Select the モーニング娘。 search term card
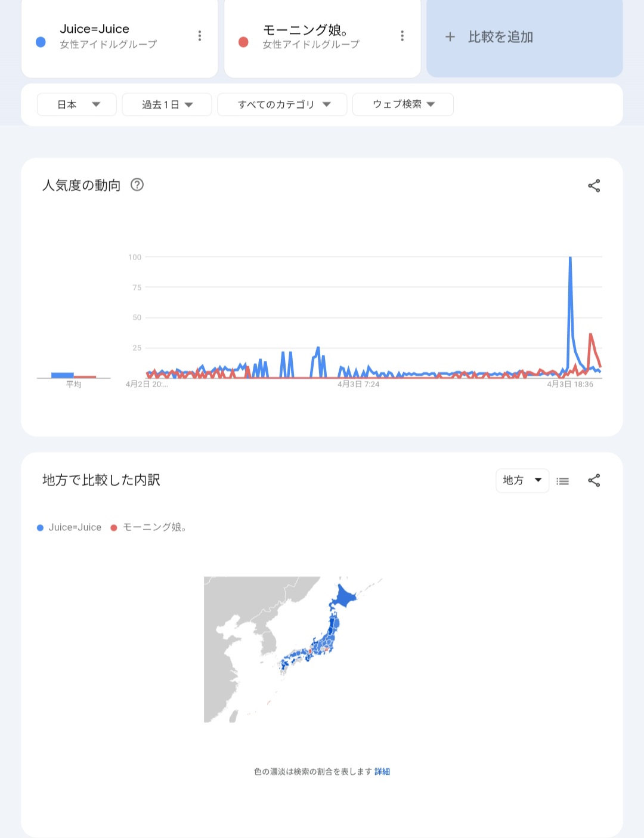 click(x=316, y=36)
